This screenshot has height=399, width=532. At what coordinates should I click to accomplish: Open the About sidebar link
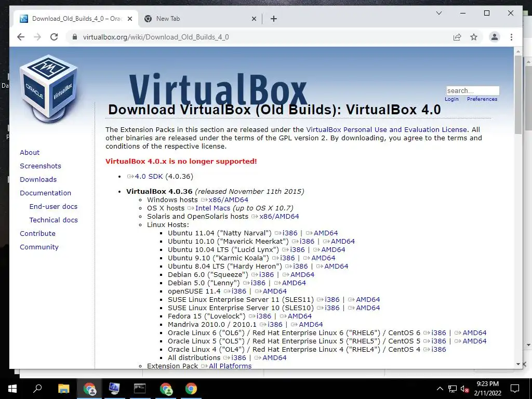tap(30, 152)
